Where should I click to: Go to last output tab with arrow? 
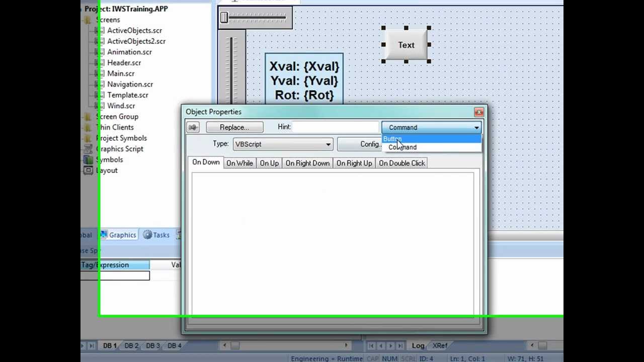tap(401, 346)
